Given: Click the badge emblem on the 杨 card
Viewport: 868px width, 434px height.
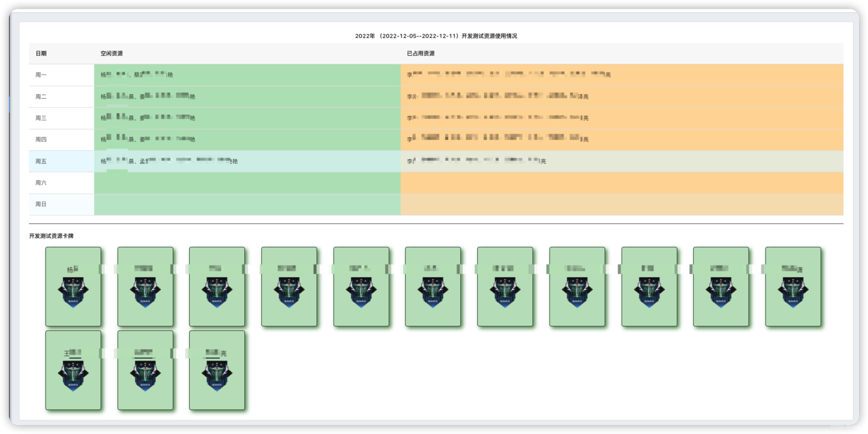Looking at the screenshot, I should 73,292.
